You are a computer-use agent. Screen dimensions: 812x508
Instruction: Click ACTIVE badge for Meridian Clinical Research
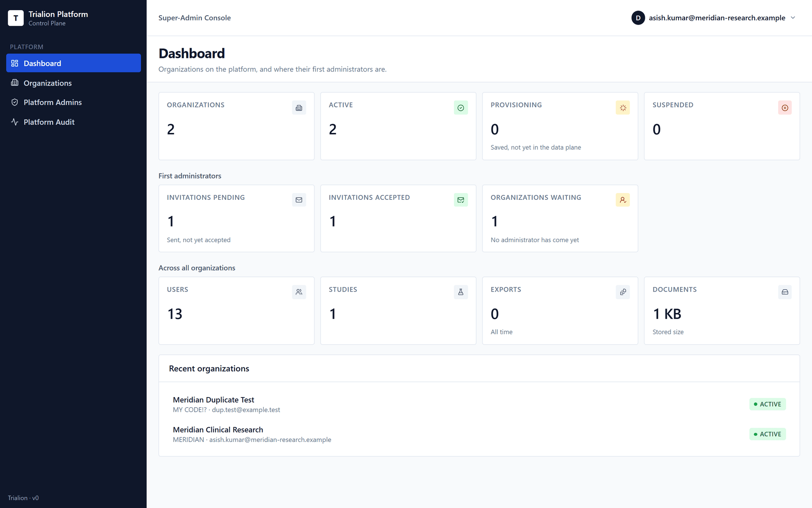click(x=768, y=434)
